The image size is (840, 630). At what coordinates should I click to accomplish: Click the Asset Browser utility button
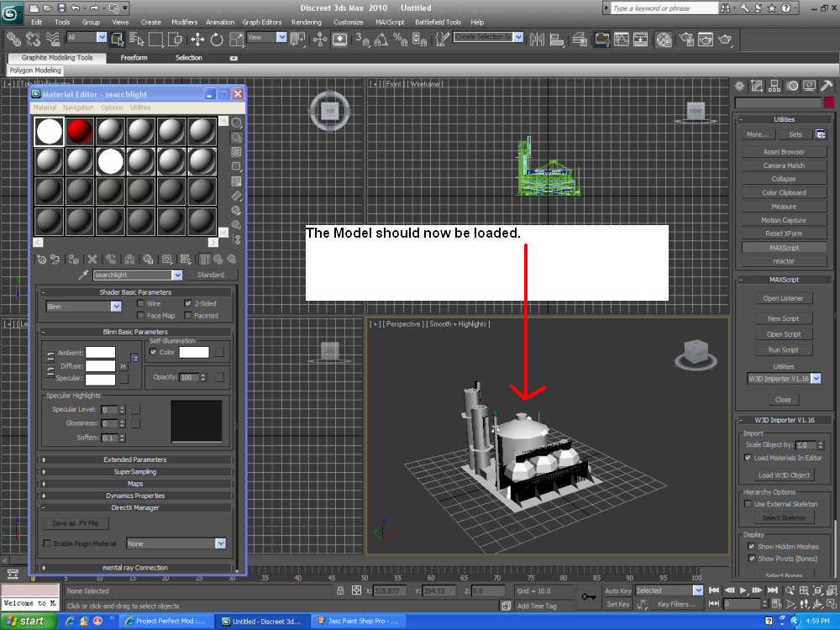pyautogui.click(x=784, y=152)
